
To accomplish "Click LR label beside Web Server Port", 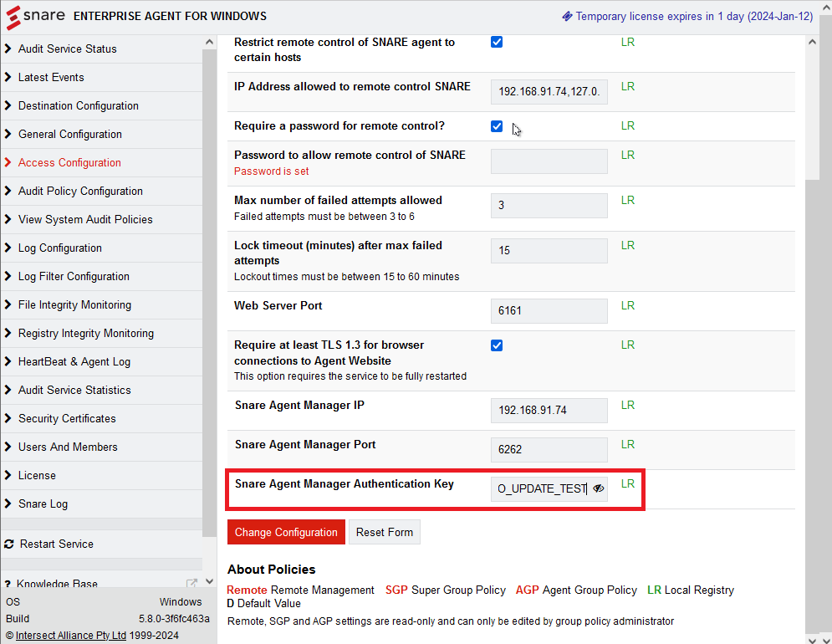I will 628,306.
